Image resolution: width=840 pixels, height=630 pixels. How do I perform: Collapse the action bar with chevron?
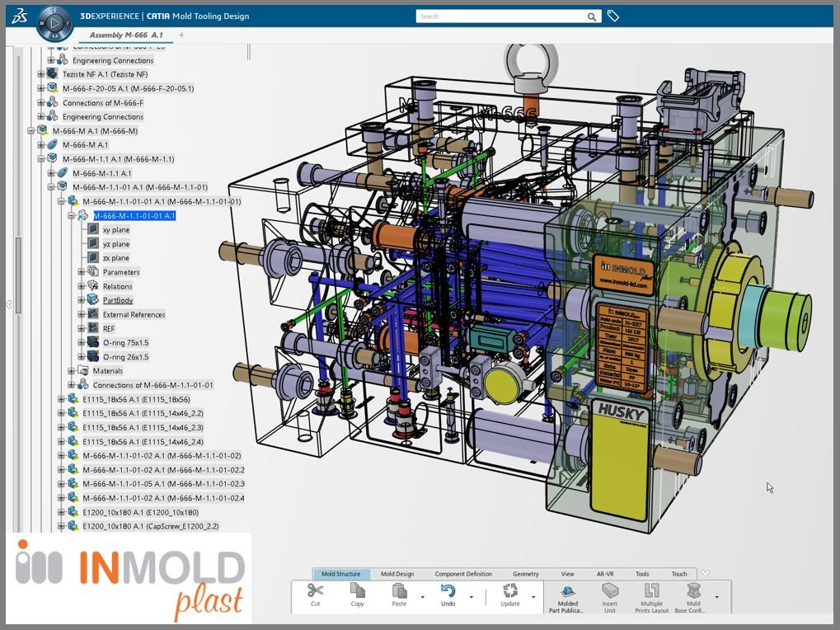click(x=705, y=574)
